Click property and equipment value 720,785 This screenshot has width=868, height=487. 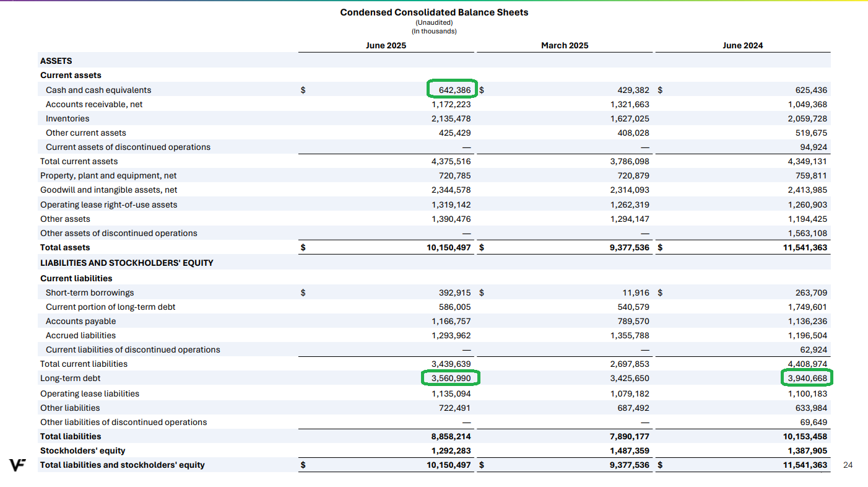[x=455, y=175]
